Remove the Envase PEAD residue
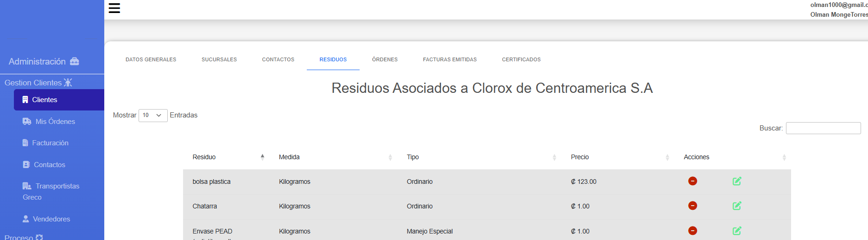 tap(692, 231)
